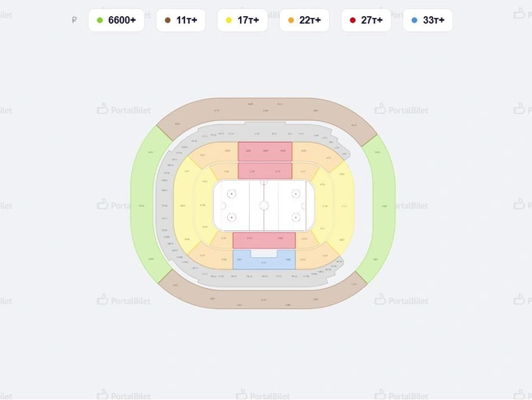Filter seats by 22т+ price

click(304, 20)
